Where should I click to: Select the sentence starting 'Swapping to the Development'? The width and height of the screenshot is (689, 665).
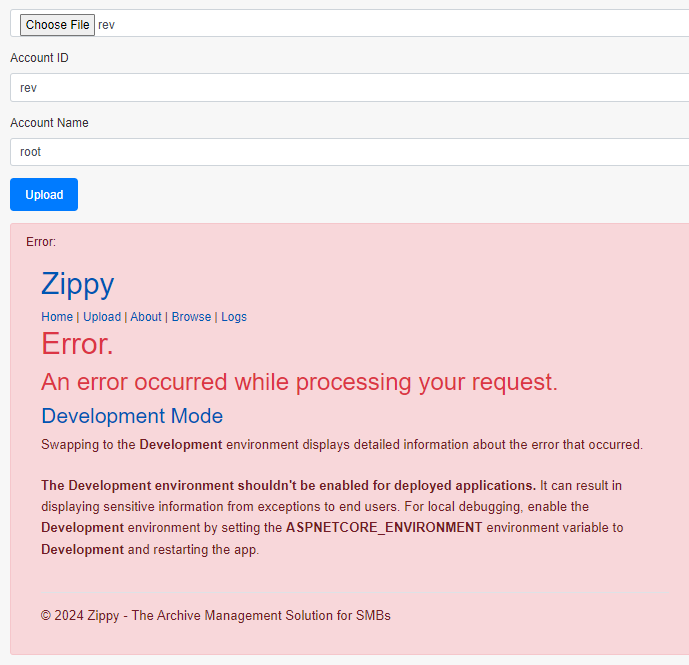coord(342,444)
